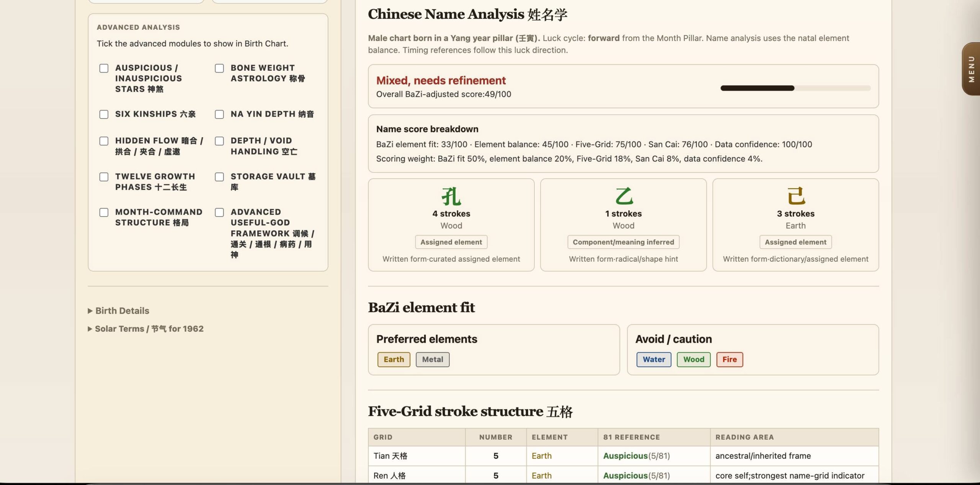The height and width of the screenshot is (485, 980).
Task: Tick Six Kinships 六亲 checkbox
Action: pyautogui.click(x=104, y=114)
